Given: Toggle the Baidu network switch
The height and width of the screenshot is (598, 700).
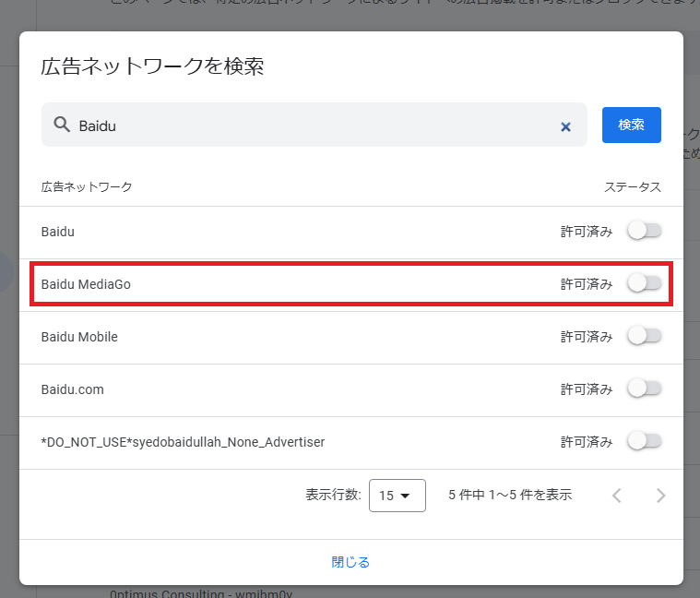Looking at the screenshot, I should tap(644, 231).
